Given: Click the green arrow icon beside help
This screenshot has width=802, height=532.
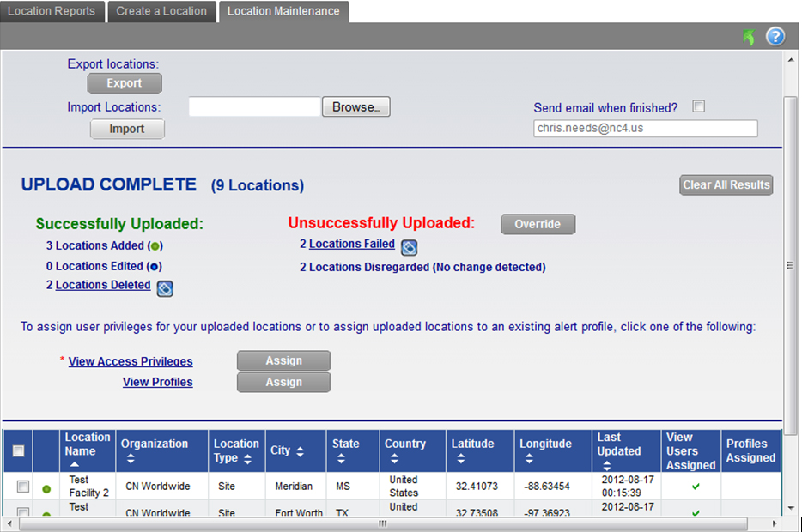Looking at the screenshot, I should 749,37.
